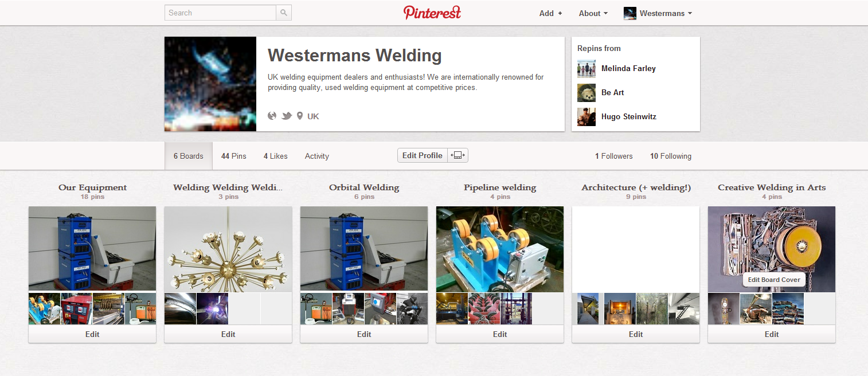Open the Twitter bird icon in profile
This screenshot has width=868, height=376.
pos(287,116)
